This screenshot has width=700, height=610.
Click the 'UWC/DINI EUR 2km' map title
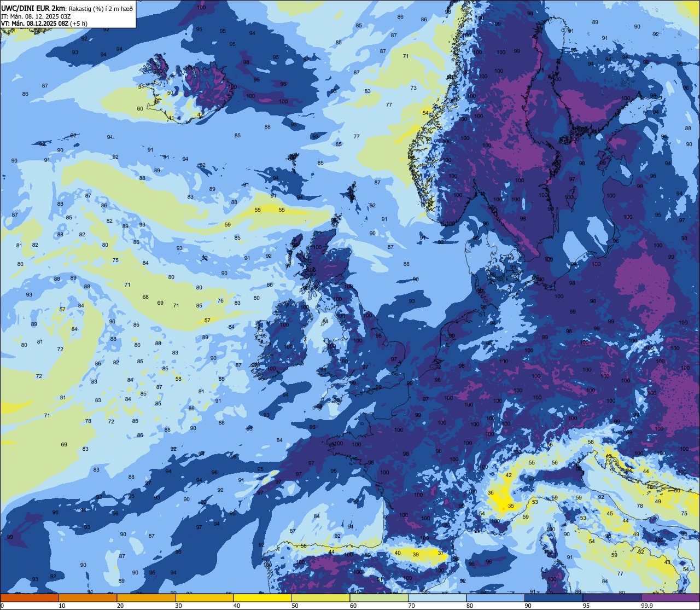pyautogui.click(x=33, y=8)
